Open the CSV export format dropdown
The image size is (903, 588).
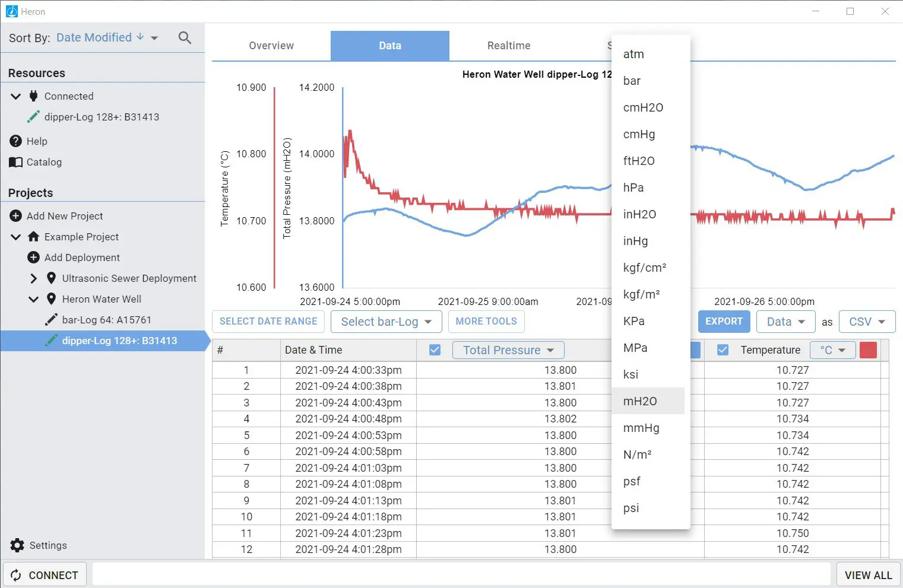[x=866, y=322]
